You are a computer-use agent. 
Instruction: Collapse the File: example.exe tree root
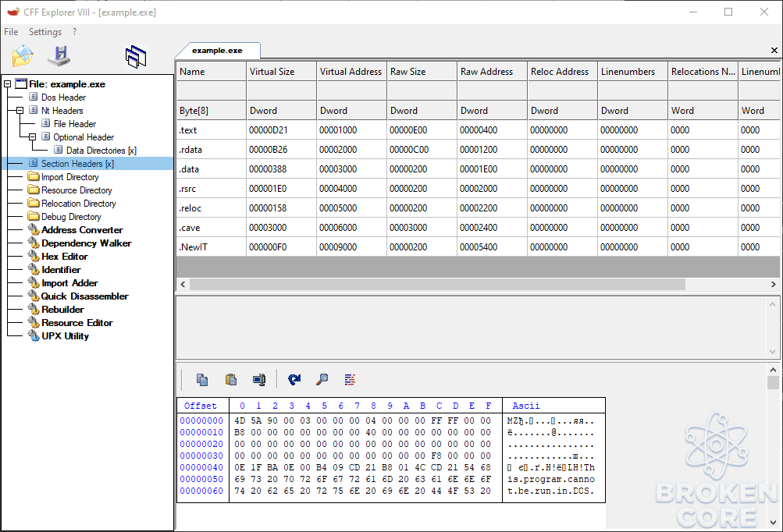(x=8, y=83)
